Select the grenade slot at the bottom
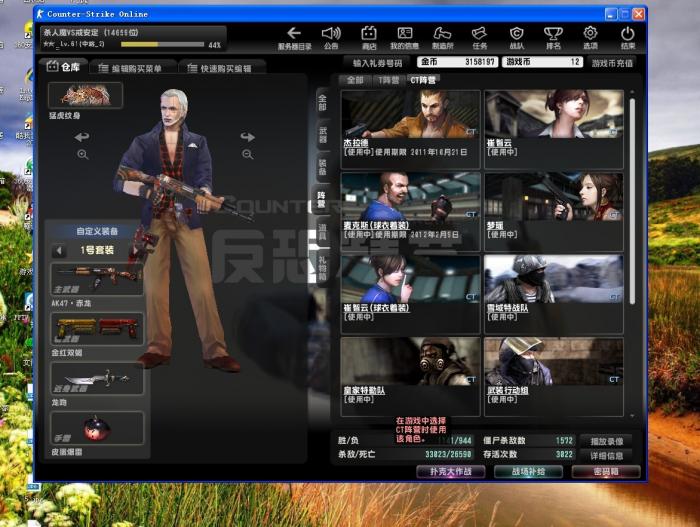This screenshot has height=527, width=700. coord(97,428)
